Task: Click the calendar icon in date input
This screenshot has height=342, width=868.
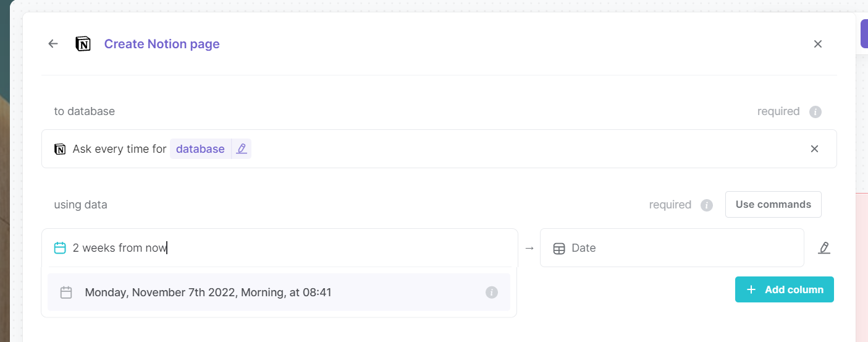Action: click(60, 248)
